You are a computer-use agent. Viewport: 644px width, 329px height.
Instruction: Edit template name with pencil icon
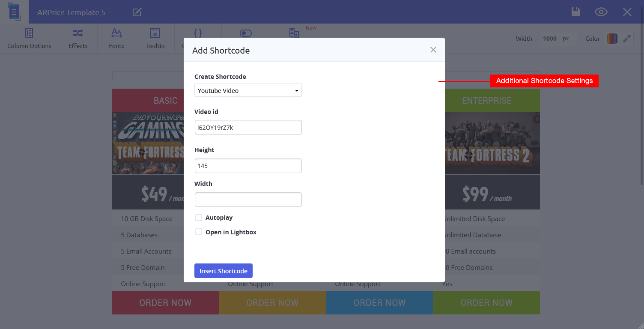(x=137, y=12)
